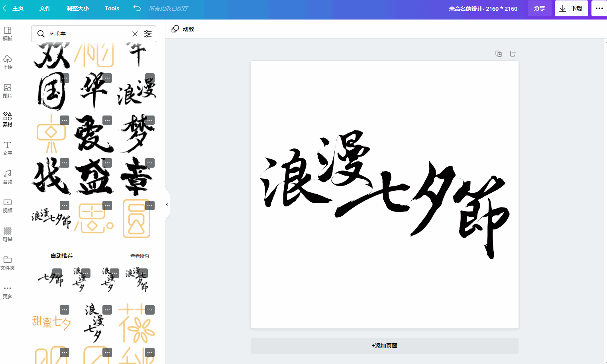The image size is (607, 364).
Task: Click the 分享 (Share) button
Action: (x=539, y=8)
